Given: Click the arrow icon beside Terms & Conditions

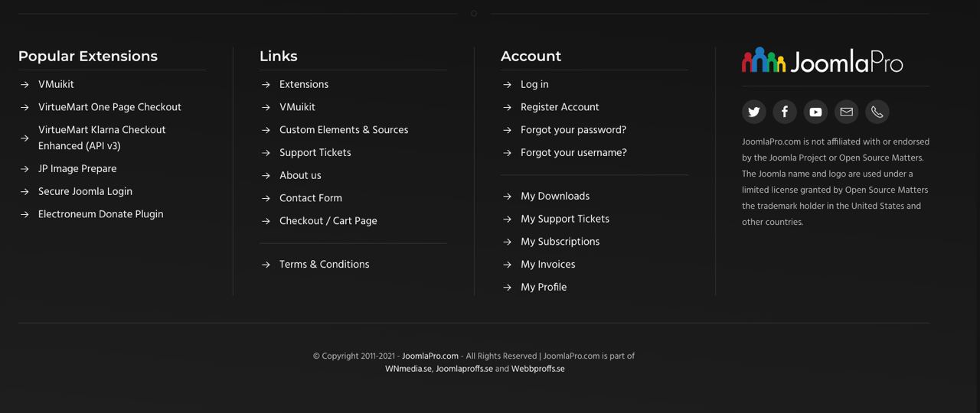Looking at the screenshot, I should pyautogui.click(x=266, y=265).
